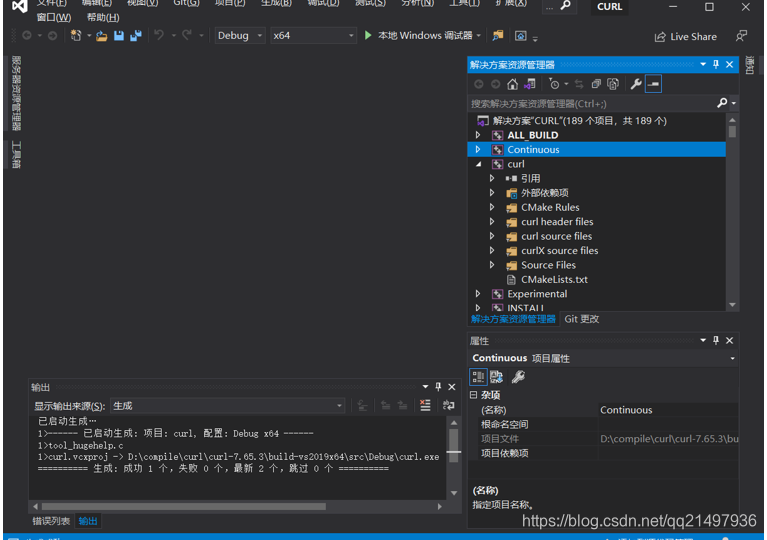Click the find in files icon in the toolbar
The height and width of the screenshot is (540, 767).
click(x=497, y=36)
